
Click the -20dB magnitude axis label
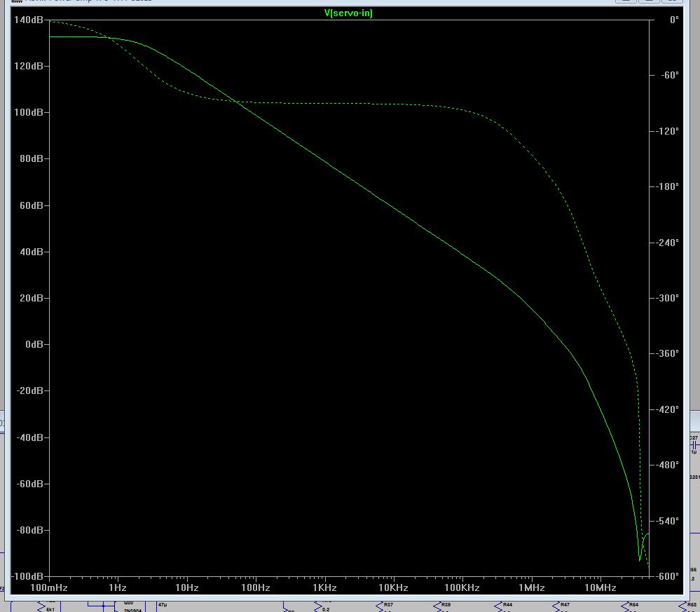tap(30, 391)
